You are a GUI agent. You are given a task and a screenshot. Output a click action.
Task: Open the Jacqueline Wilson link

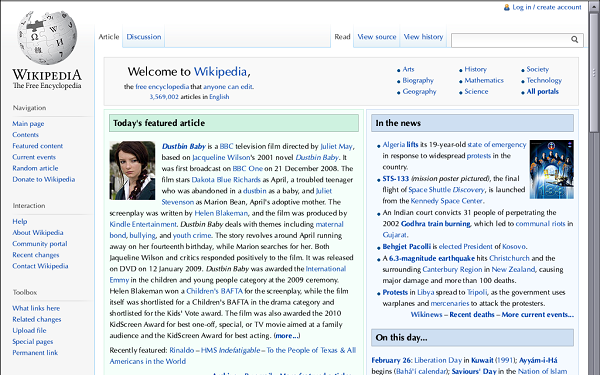[221, 157]
